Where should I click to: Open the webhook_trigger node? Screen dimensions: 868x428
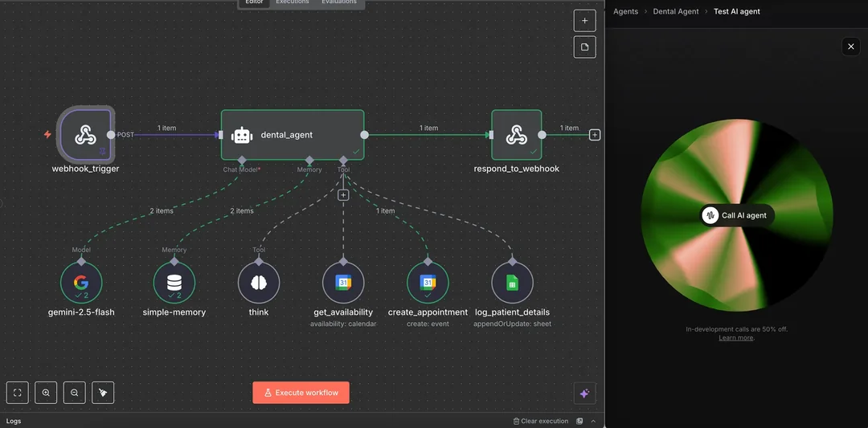[85, 135]
